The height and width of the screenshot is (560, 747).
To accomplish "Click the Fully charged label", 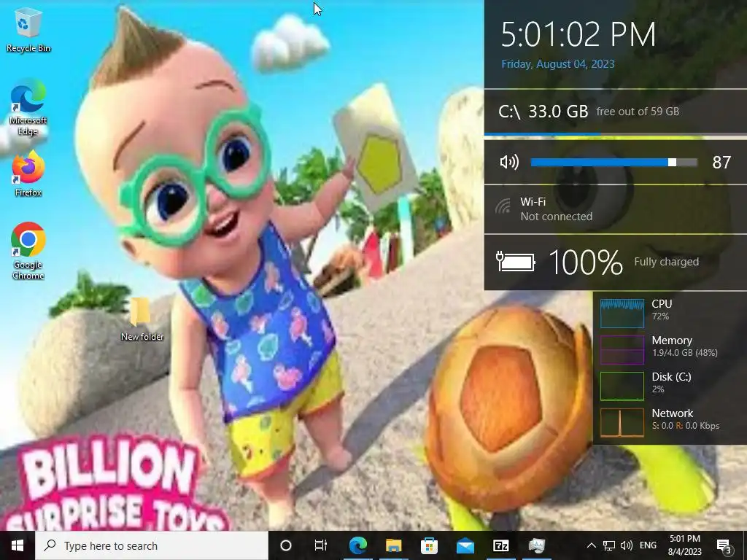I will (667, 262).
